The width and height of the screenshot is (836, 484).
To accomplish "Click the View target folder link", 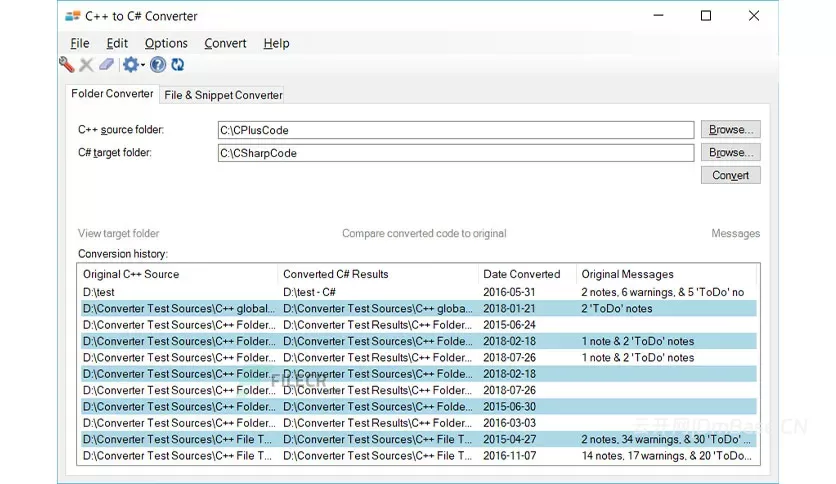I will pos(118,233).
